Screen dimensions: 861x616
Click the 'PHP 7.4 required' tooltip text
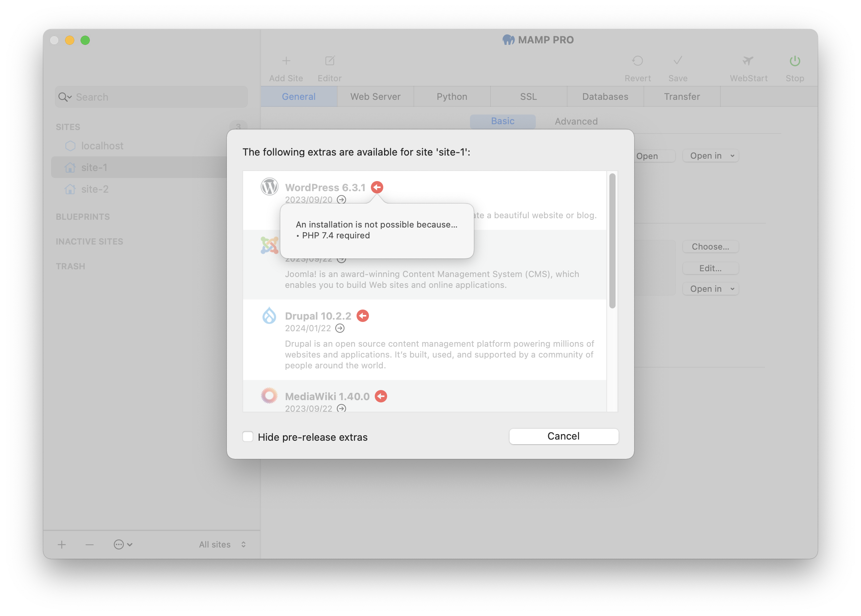pyautogui.click(x=336, y=235)
